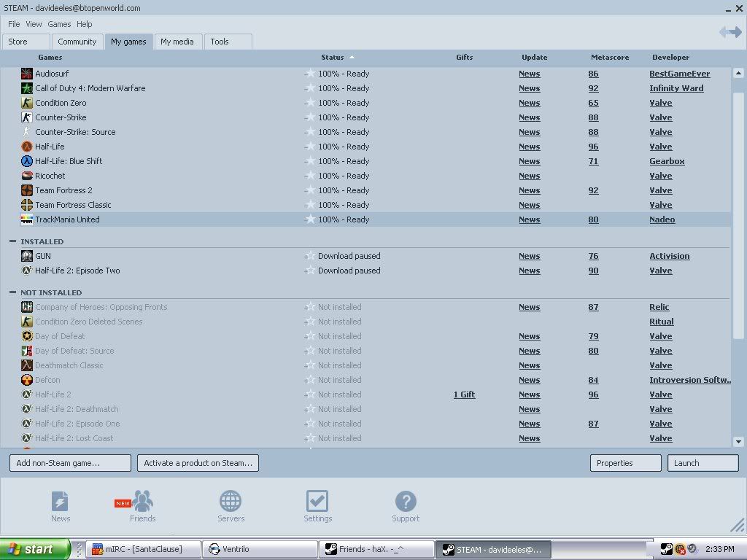
Task: Open the File menu
Action: 14,24
